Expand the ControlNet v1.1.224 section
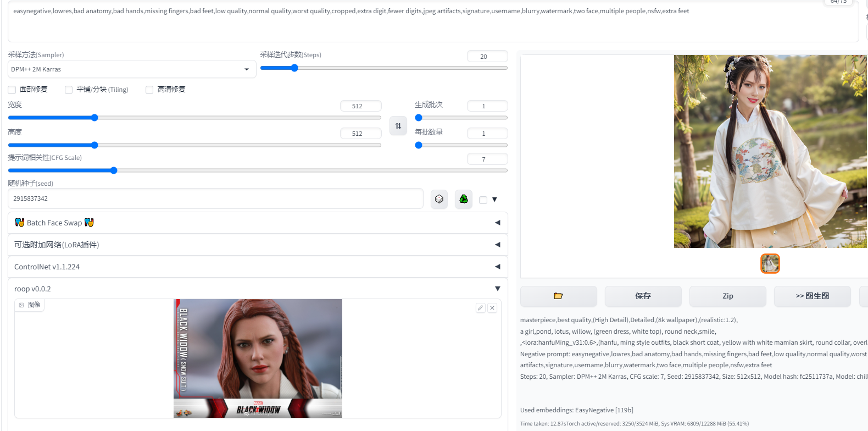The image size is (868, 431). tap(258, 267)
